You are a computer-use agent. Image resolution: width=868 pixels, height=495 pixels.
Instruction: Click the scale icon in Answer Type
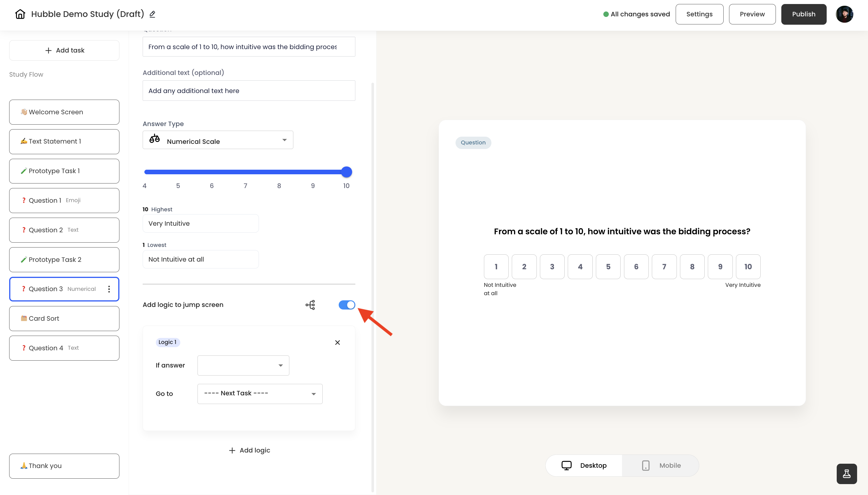point(155,139)
